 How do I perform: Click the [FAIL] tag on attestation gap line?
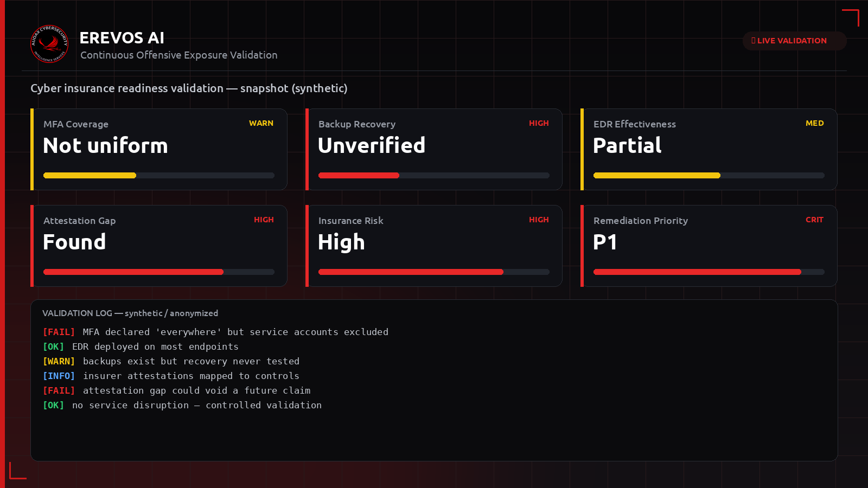(x=59, y=390)
